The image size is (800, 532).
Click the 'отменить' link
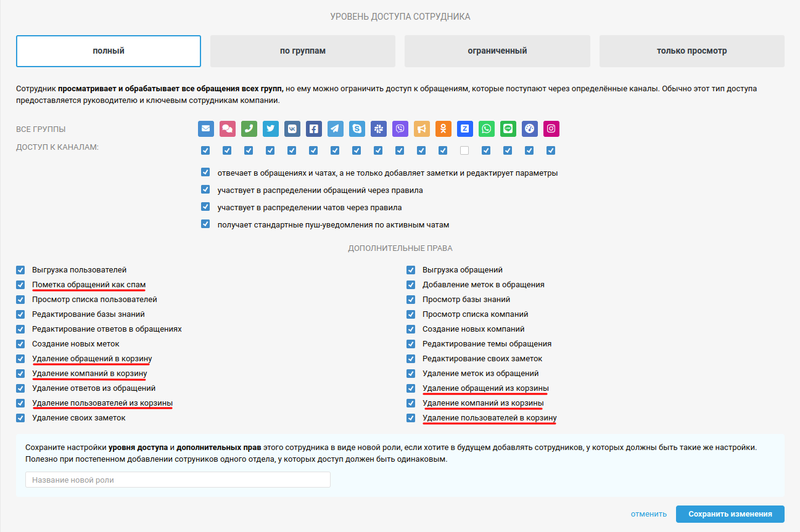[649, 514]
